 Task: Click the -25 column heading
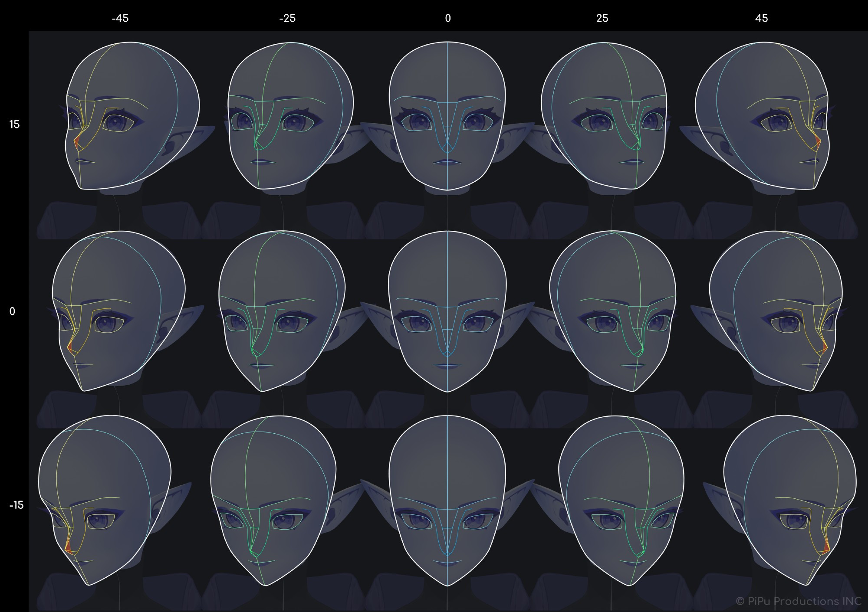[x=287, y=18]
